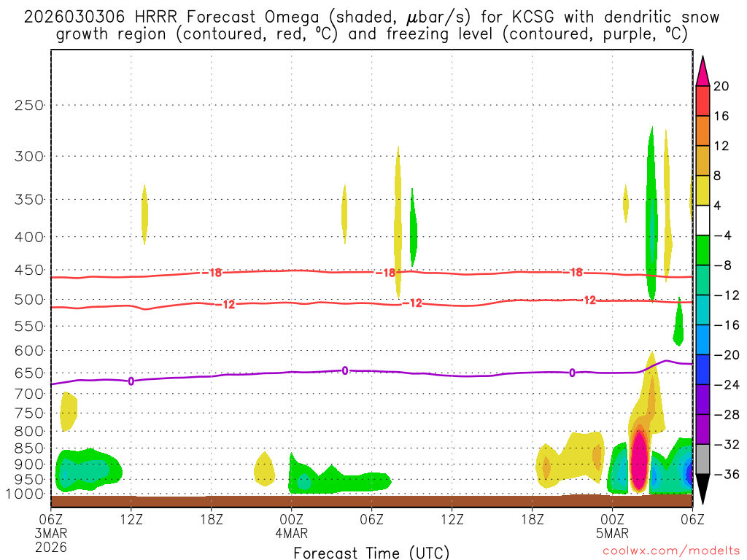Image resolution: width=747 pixels, height=560 pixels.
Task: Click the purple colorbar swatch between -28 and -24
Action: (703, 399)
